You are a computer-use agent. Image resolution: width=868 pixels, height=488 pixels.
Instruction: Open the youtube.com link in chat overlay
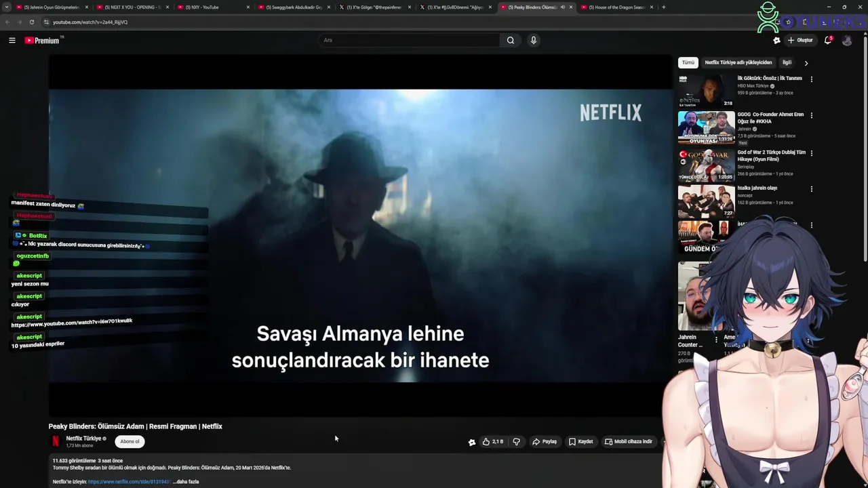coord(72,323)
